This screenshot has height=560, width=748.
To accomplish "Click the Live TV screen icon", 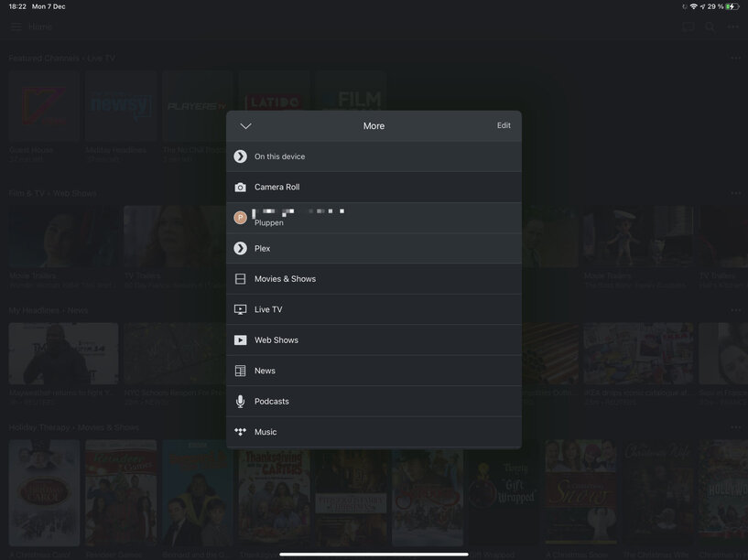I will click(241, 309).
